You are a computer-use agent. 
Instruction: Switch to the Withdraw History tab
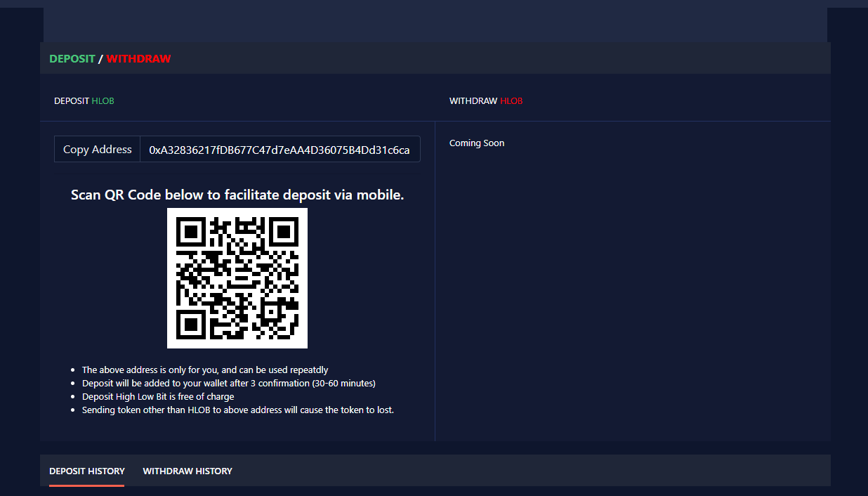click(x=188, y=471)
